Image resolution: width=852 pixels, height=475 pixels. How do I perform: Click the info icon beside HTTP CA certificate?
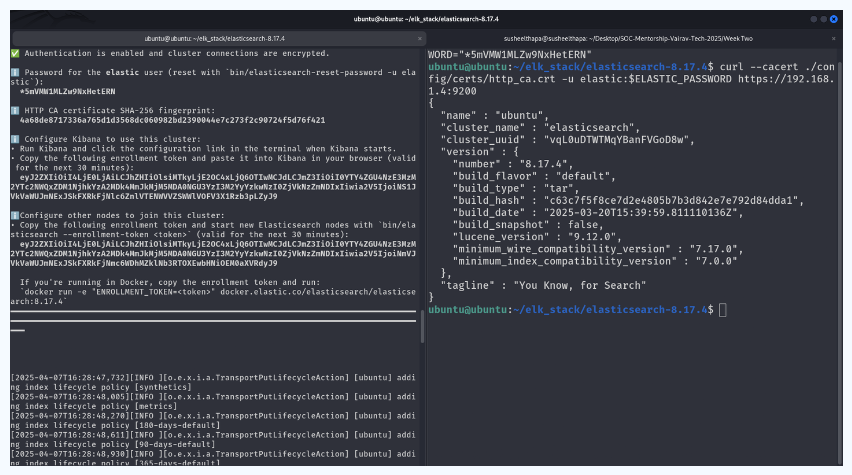tap(15, 110)
